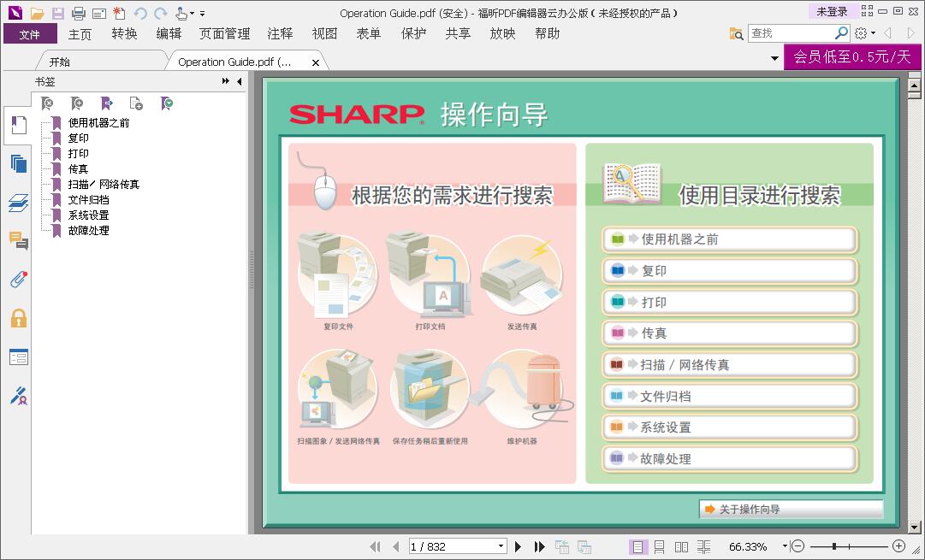925x560 pixels.
Task: Click the page with plus icon in bookmarks toolbar
Action: [136, 103]
